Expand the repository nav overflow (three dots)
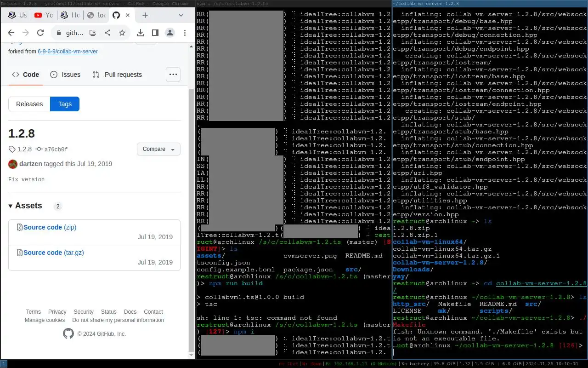This screenshot has height=368, width=588. pyautogui.click(x=173, y=75)
